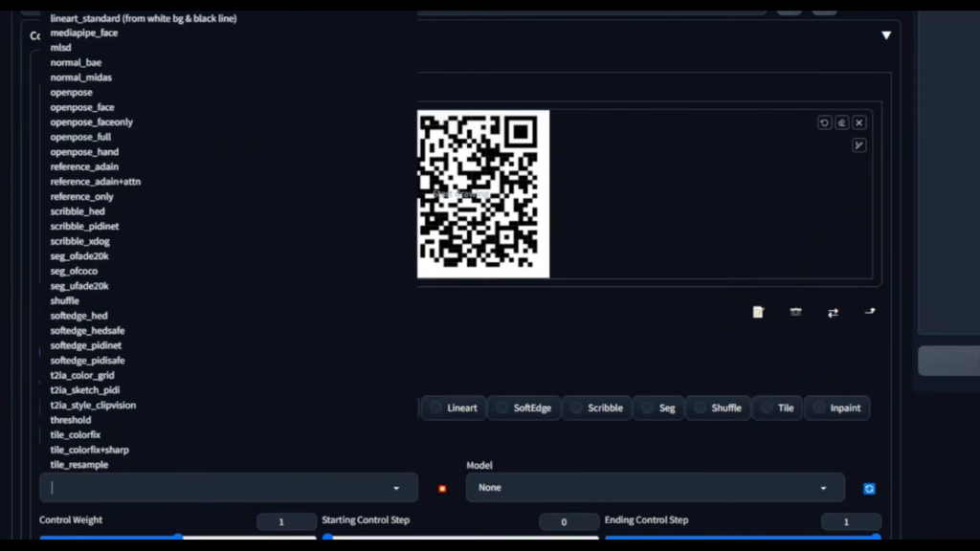Choose shuffle preprocessor from the list
The image size is (980, 551).
(x=64, y=301)
